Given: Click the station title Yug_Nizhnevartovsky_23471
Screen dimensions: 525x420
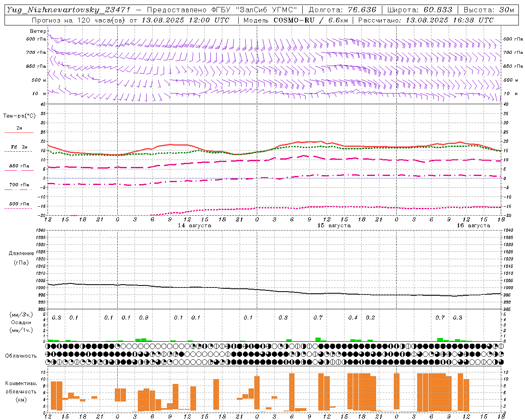Looking at the screenshot, I should click(x=69, y=10).
